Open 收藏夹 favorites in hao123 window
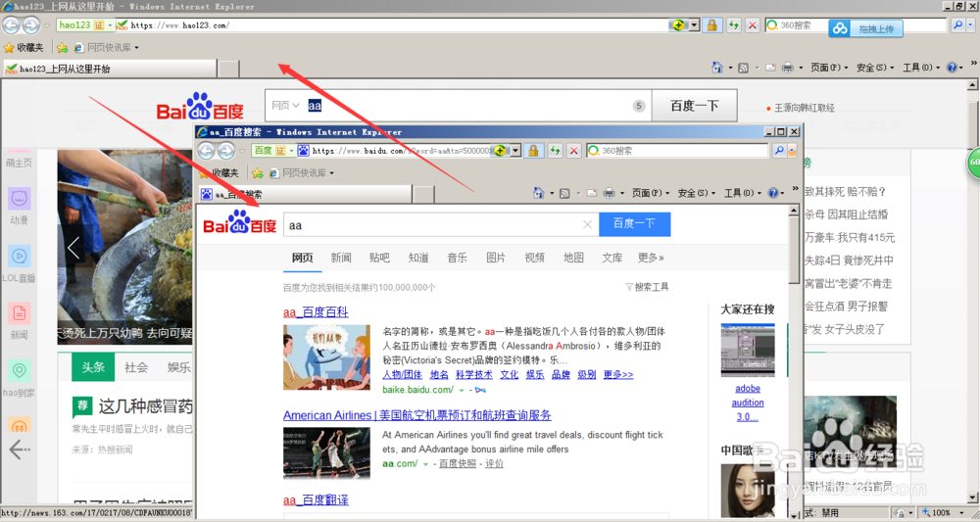980x522 pixels. click(24, 47)
